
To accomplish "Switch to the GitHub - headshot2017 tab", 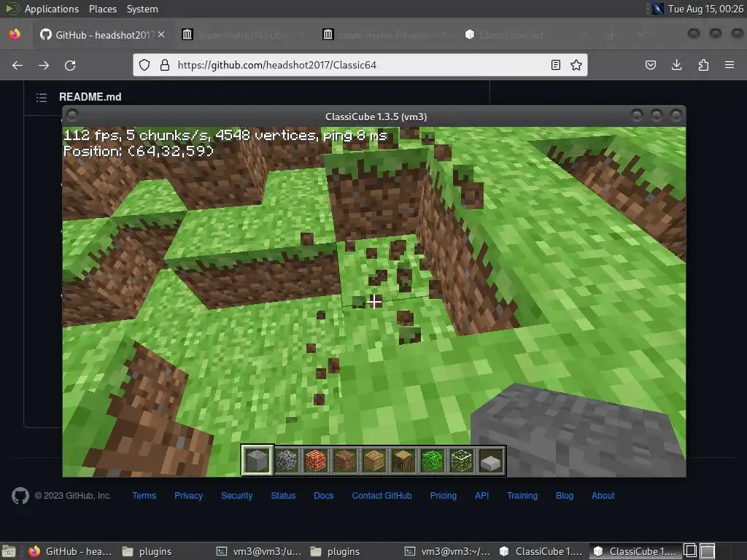I will 104,34.
